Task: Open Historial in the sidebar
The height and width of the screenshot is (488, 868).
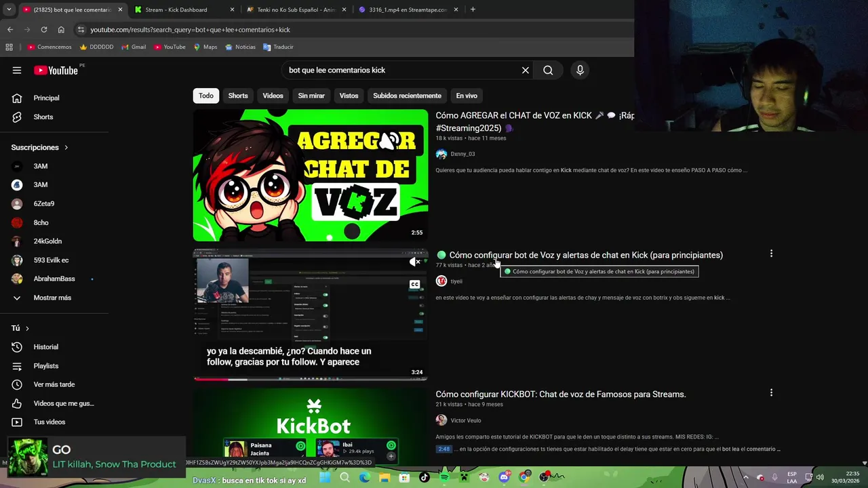Action: click(47, 347)
